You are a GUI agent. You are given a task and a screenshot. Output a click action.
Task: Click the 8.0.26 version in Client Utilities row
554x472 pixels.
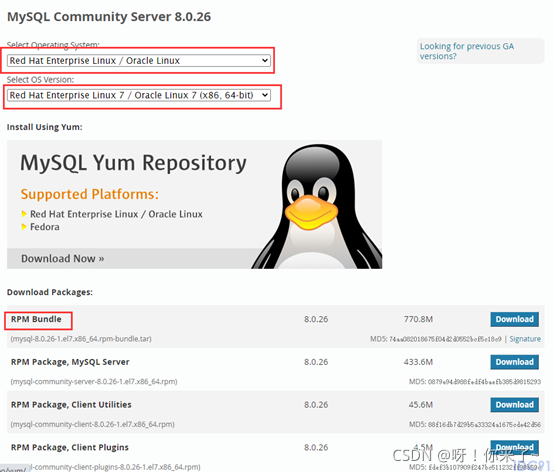[316, 405]
